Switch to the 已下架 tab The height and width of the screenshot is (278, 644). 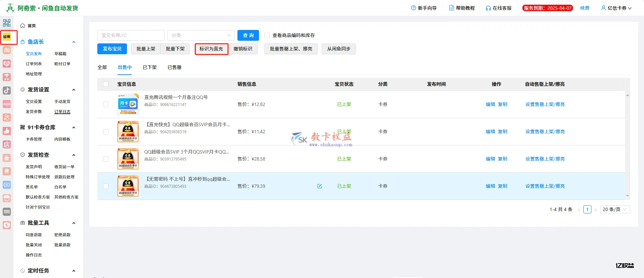[150, 67]
